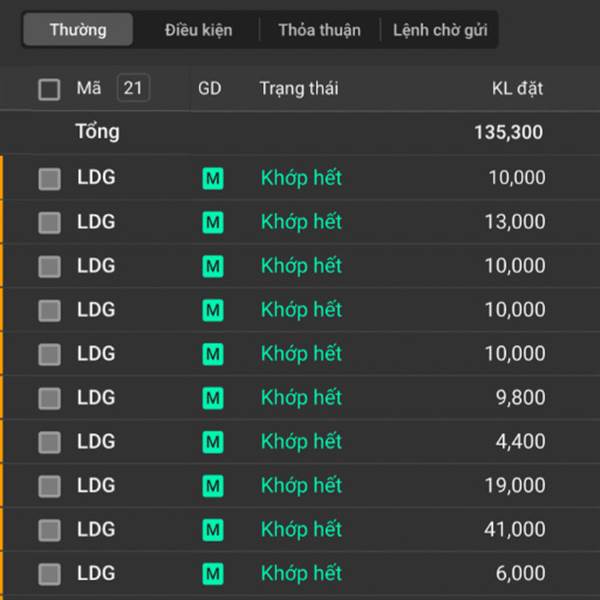The height and width of the screenshot is (600, 600).
Task: Go to the Lệnh chờ gửi tab
Action: click(x=440, y=30)
